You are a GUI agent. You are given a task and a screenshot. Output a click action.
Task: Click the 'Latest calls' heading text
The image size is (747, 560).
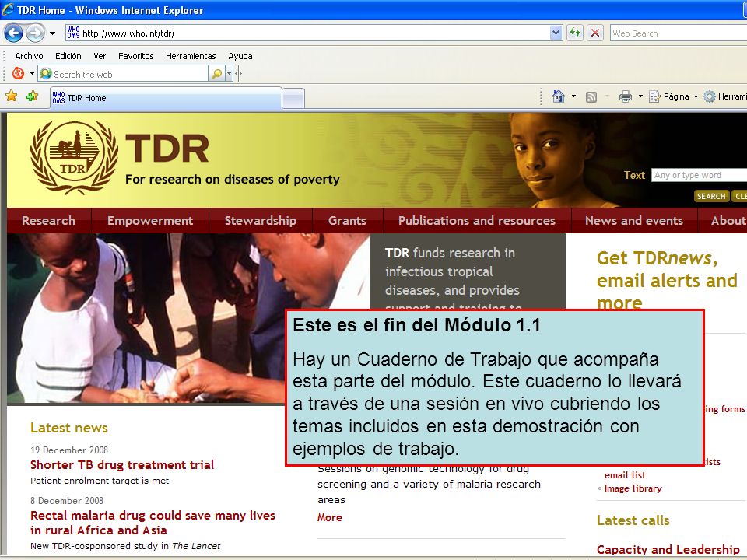pyautogui.click(x=633, y=520)
